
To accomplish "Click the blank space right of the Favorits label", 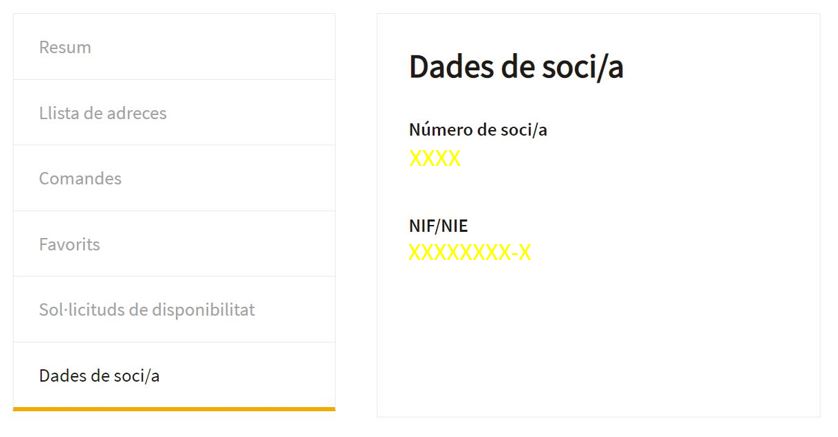I will (x=220, y=244).
